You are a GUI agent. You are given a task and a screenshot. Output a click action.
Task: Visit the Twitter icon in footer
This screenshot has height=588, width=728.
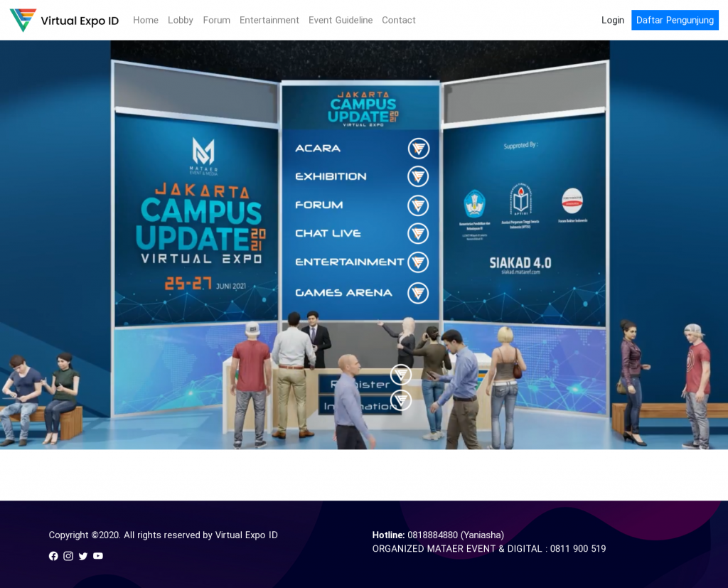click(83, 556)
